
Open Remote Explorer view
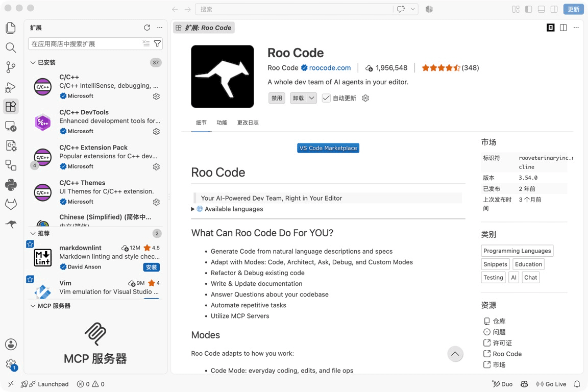tap(11, 126)
